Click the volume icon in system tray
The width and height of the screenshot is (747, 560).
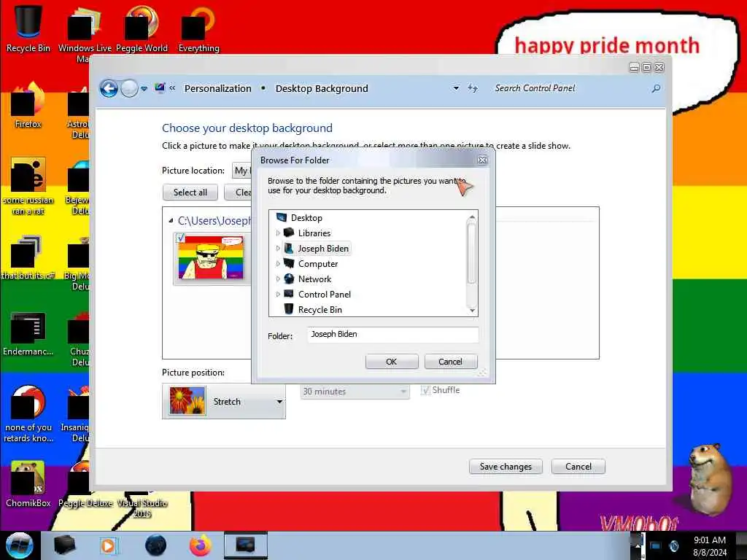[673, 546]
